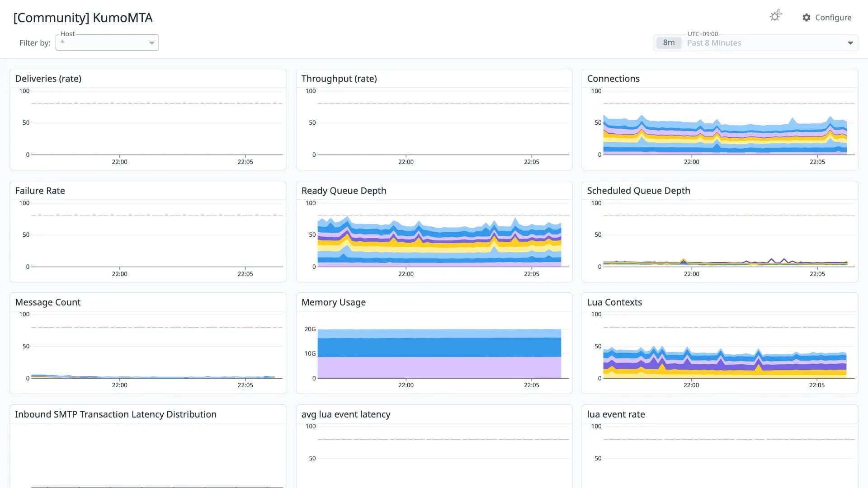
Task: Click the Message Count line graph
Action: coord(153,376)
